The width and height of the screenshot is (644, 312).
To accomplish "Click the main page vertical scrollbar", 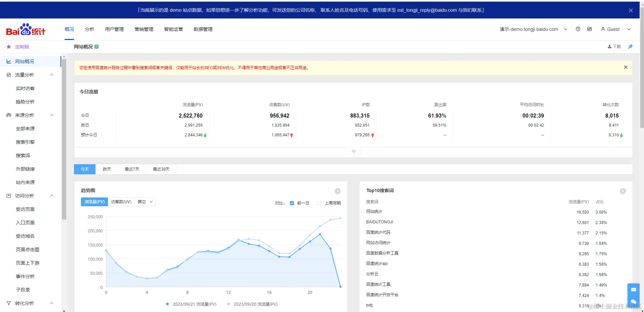I will pos(642,67).
